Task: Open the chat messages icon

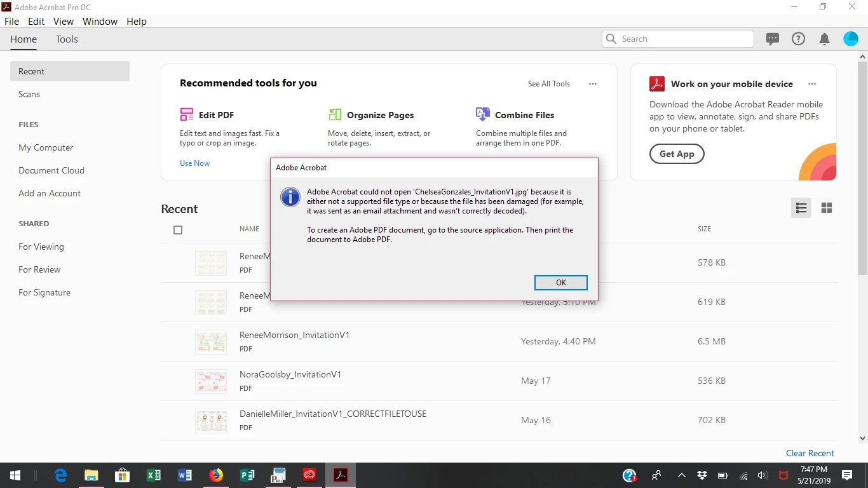Action: [773, 39]
